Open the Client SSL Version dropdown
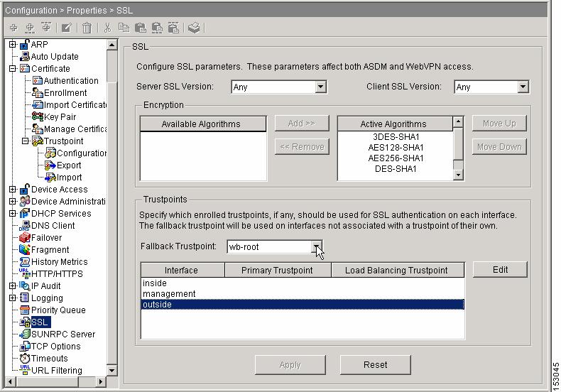This screenshot has height=392, width=561. [523, 87]
